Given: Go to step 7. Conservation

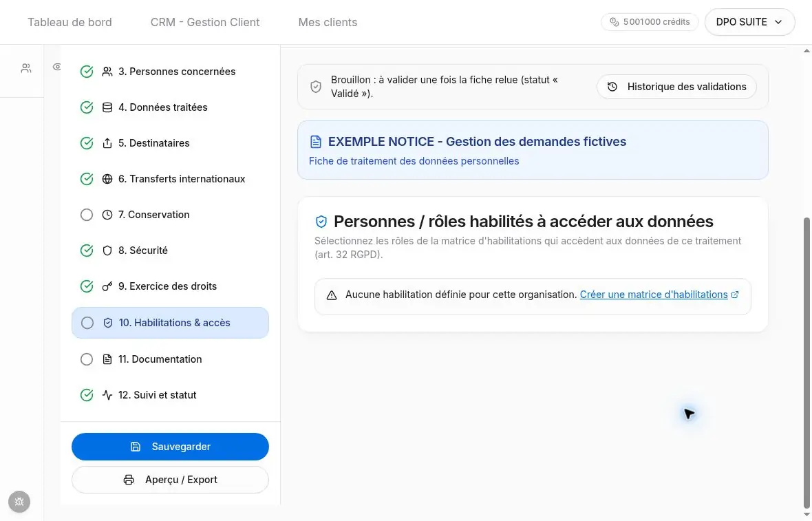Looking at the screenshot, I should point(170,215).
